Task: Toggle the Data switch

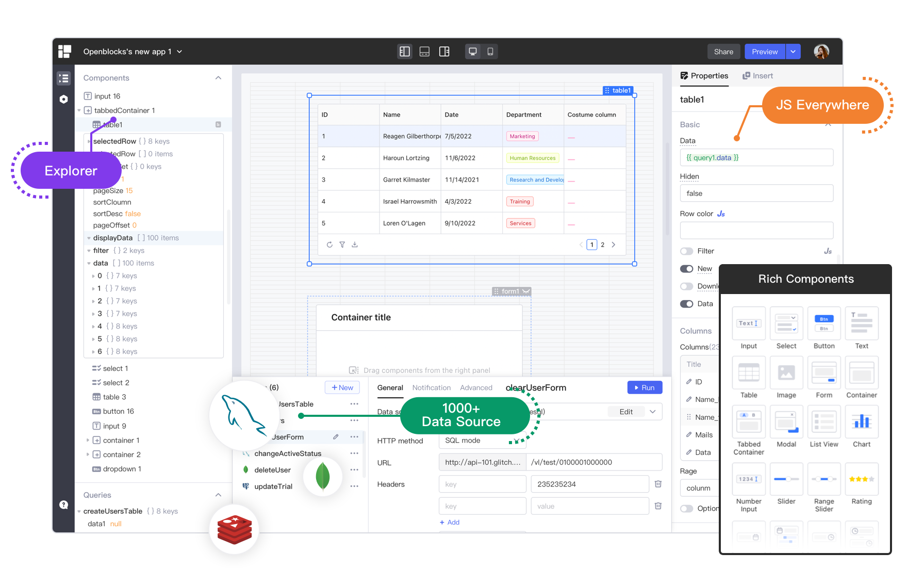Action: tap(686, 304)
